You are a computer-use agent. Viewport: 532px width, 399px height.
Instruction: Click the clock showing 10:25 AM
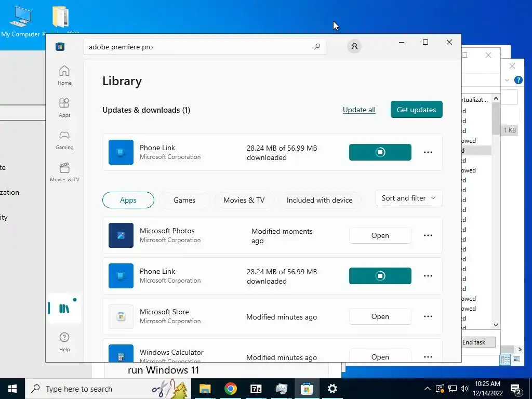487,384
